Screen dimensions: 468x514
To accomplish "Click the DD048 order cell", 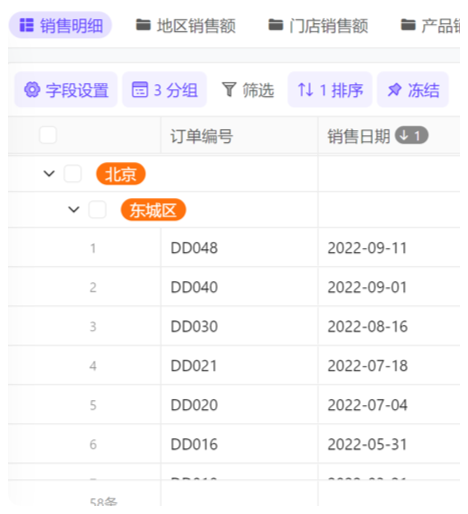I will point(239,248).
